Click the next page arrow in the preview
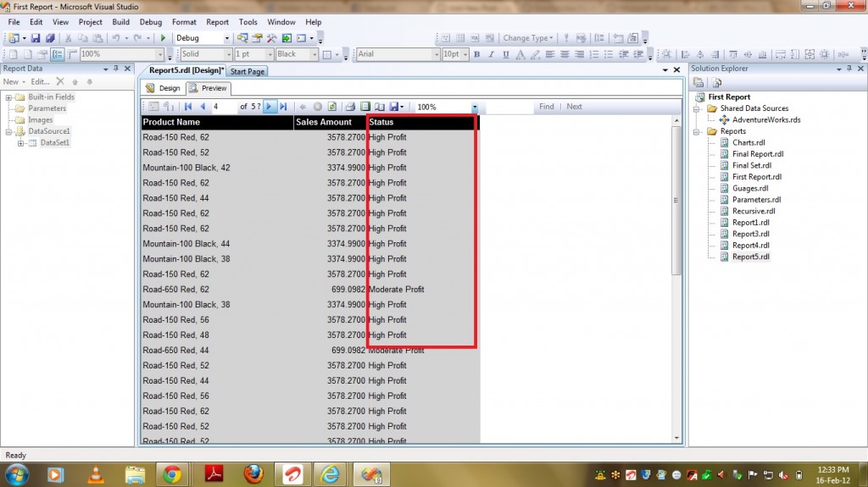This screenshot has height=487, width=868. click(270, 107)
